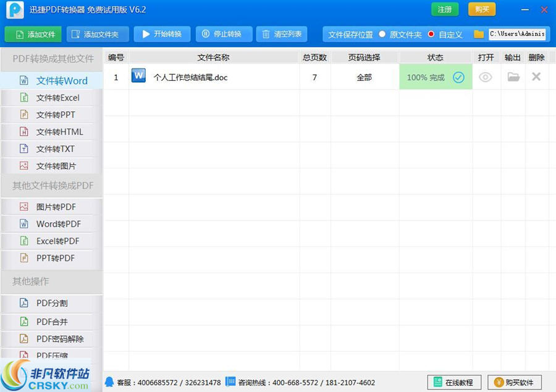Click the customer service bell icon
The width and height of the screenshot is (556, 392).
[x=109, y=382]
